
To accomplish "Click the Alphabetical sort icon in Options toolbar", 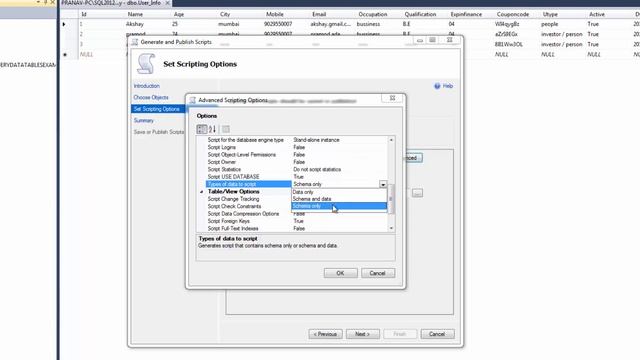I will point(212,129).
